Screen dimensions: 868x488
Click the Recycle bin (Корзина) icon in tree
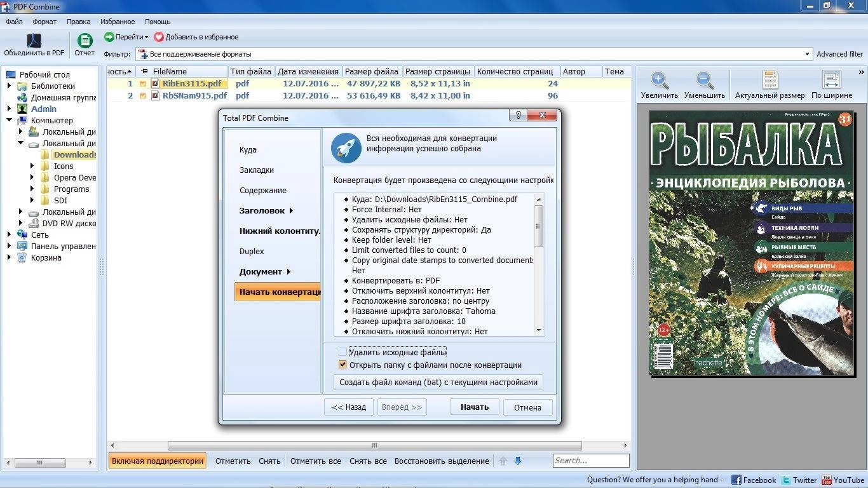(22, 257)
